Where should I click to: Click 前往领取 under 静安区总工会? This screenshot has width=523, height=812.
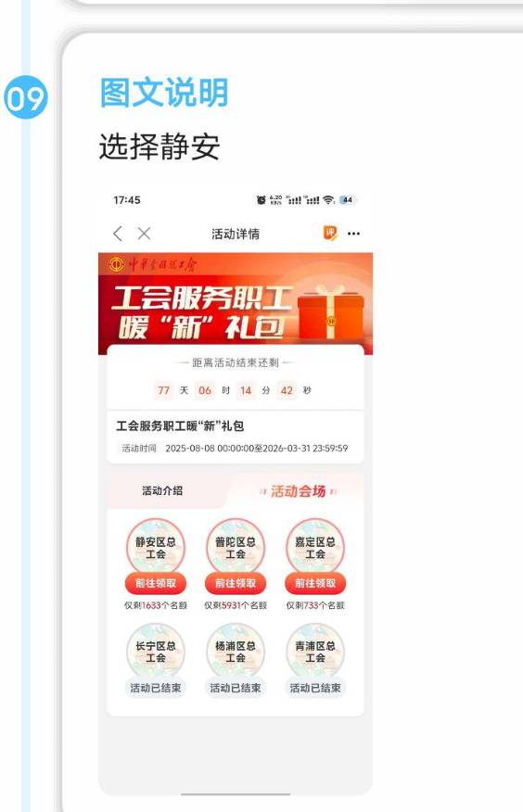pyautogui.click(x=156, y=584)
